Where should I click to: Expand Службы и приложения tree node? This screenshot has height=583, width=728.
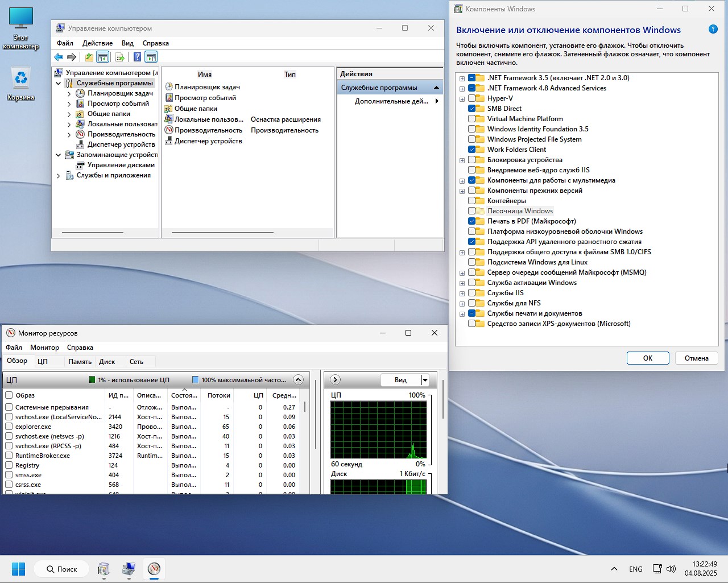pyautogui.click(x=58, y=176)
